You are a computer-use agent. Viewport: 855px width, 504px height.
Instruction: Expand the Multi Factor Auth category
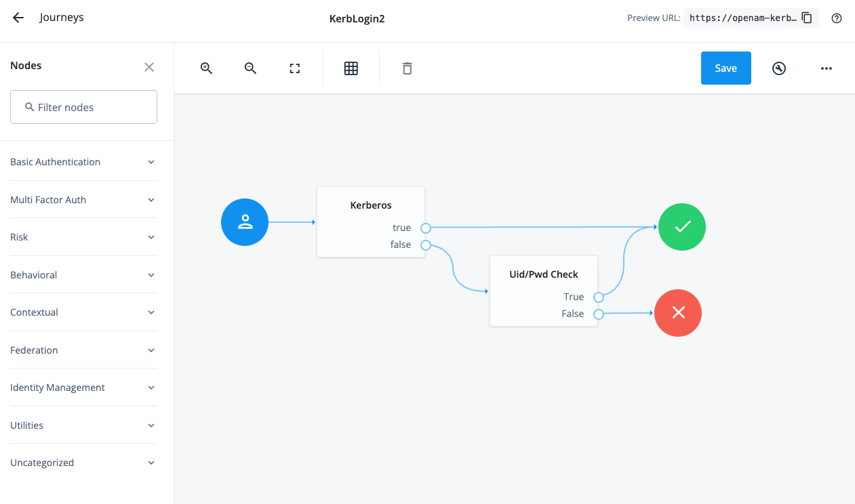(83, 200)
